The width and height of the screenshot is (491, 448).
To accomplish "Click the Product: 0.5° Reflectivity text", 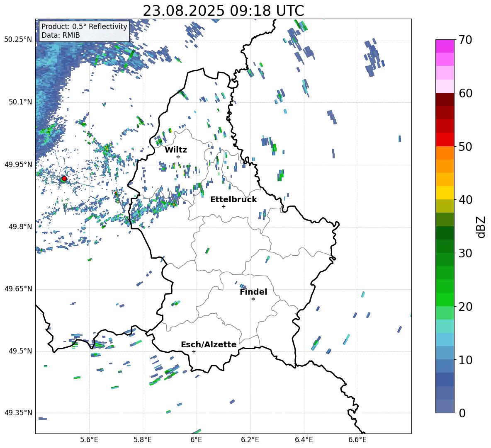I will click(x=84, y=26).
